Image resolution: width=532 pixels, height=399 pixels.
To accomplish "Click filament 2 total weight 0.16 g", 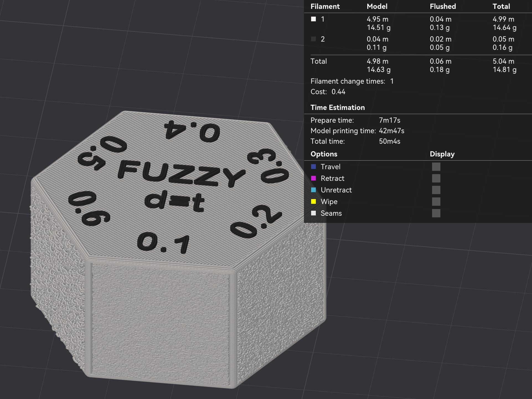I will 502,47.
